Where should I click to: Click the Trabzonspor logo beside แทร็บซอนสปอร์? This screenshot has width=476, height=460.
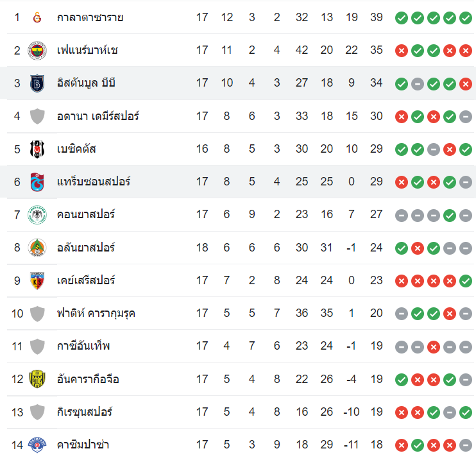tap(37, 182)
